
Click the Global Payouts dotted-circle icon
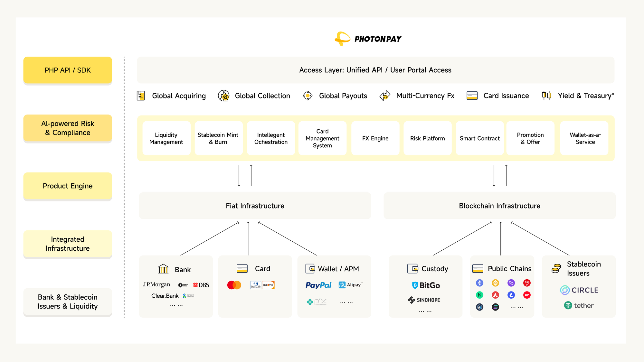[308, 96]
